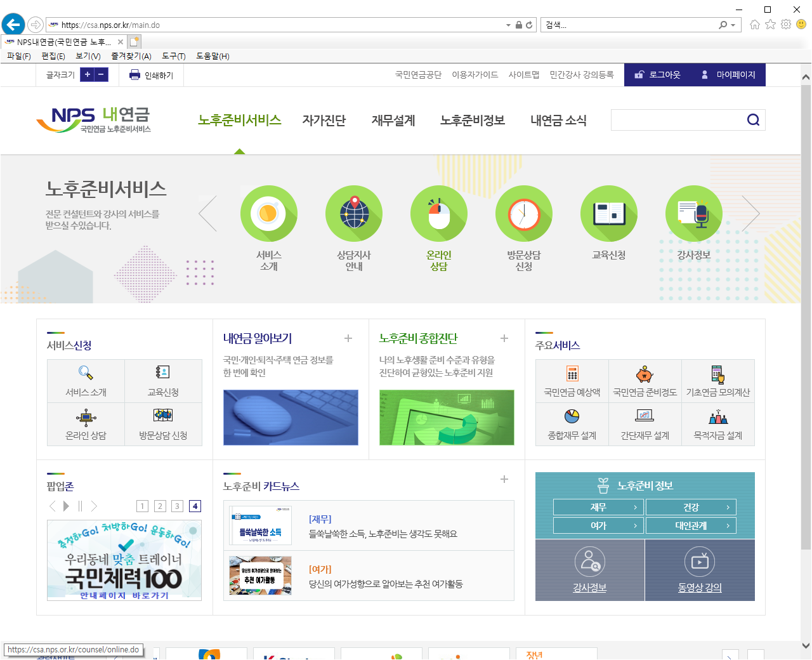Click the 로그아웃 button
This screenshot has height=660, width=812.
click(x=657, y=75)
